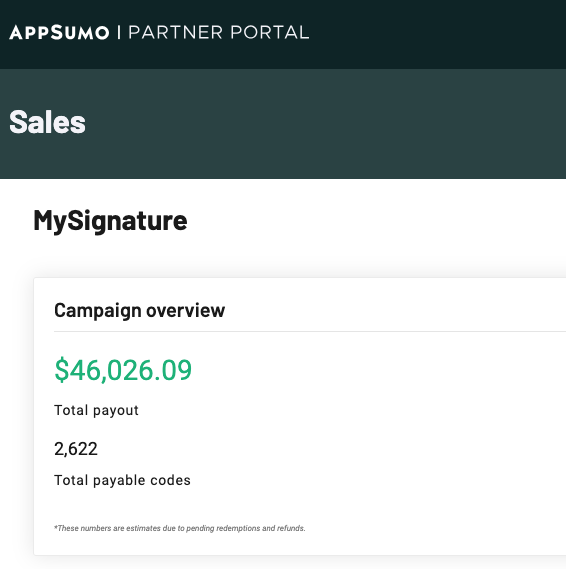Click the AppSumo logo
Viewport: 566px width, 569px height.
(59, 33)
